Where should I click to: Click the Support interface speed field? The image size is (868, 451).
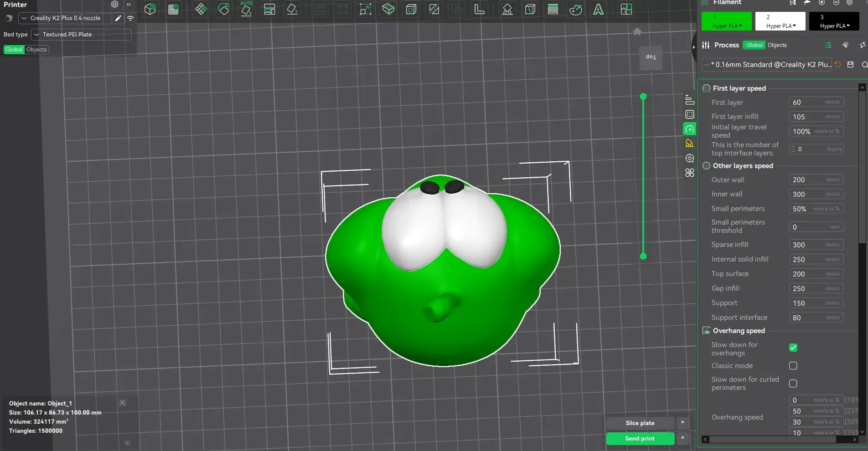(816, 318)
